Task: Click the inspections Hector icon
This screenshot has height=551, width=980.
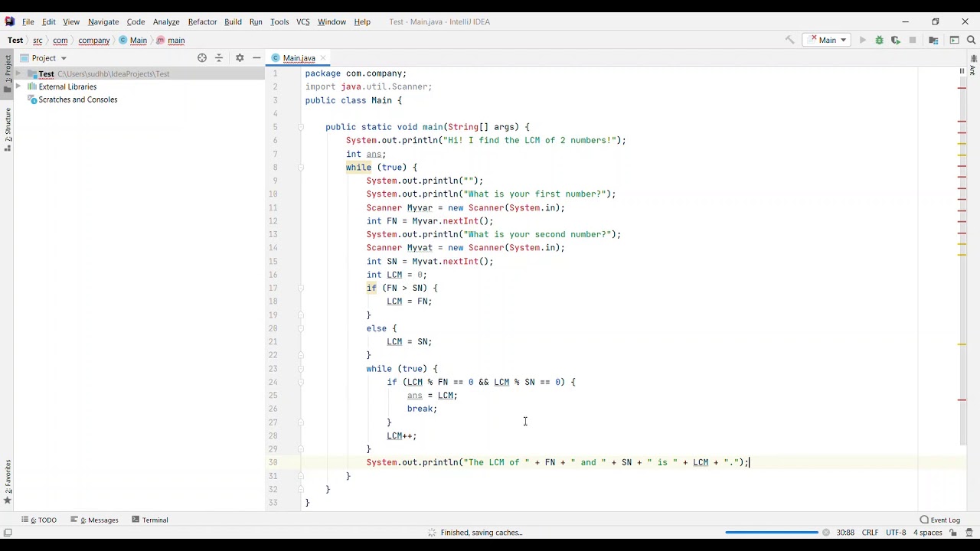Action: (x=969, y=533)
